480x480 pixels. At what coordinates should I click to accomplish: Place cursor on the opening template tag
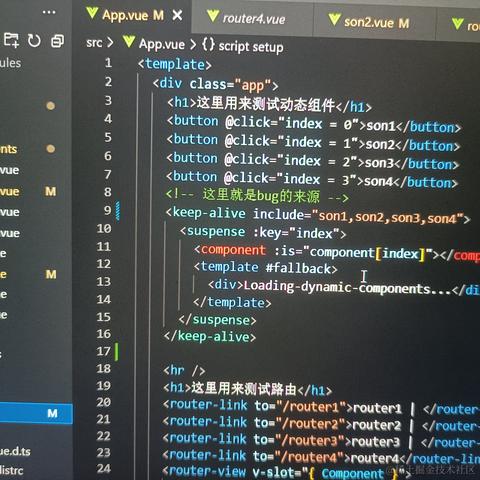(175, 64)
